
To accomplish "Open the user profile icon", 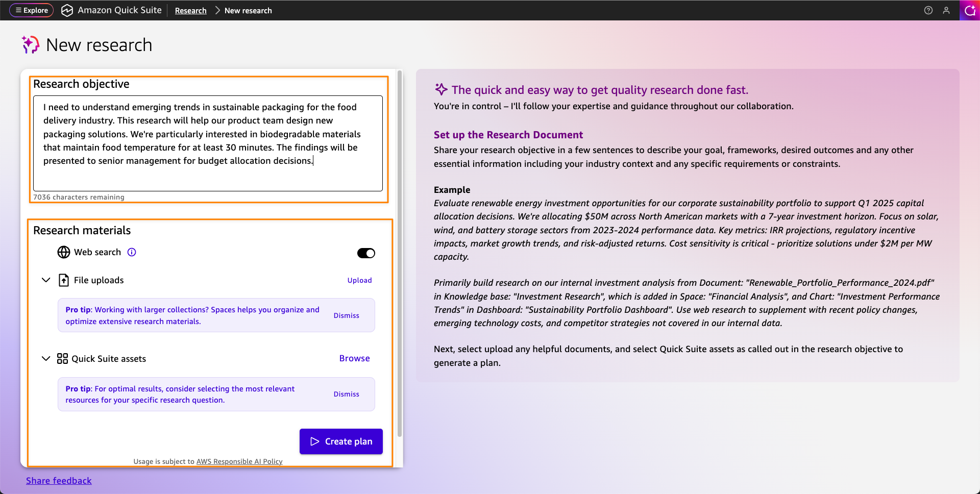I will (946, 10).
